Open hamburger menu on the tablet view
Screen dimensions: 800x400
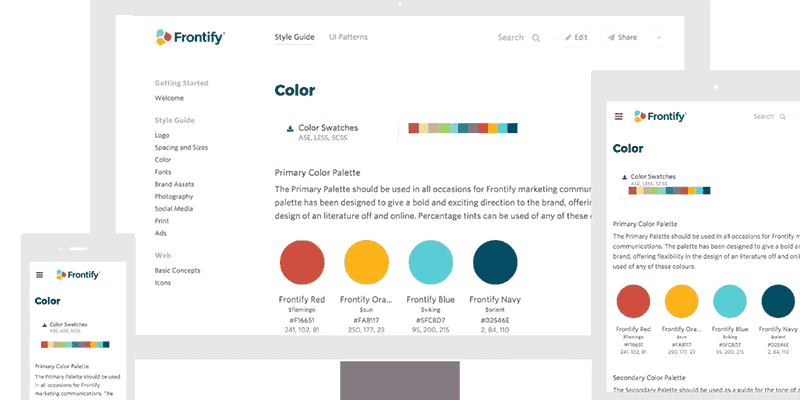(619, 116)
